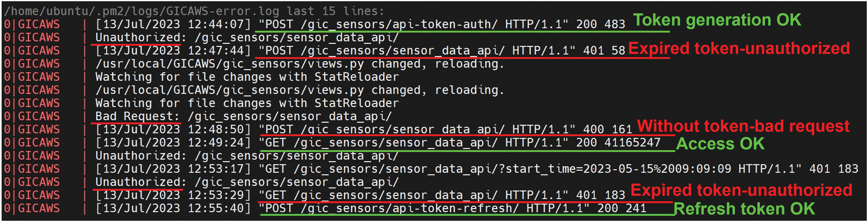The image size is (868, 222).
Task: Click the first "Watching for file changes" line
Action: tap(247, 77)
